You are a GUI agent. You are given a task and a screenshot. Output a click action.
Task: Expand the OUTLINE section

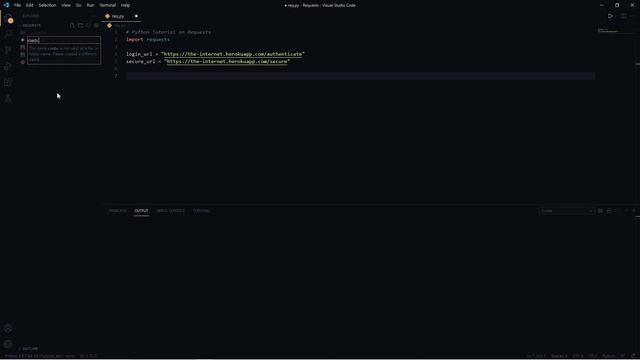coord(29,349)
